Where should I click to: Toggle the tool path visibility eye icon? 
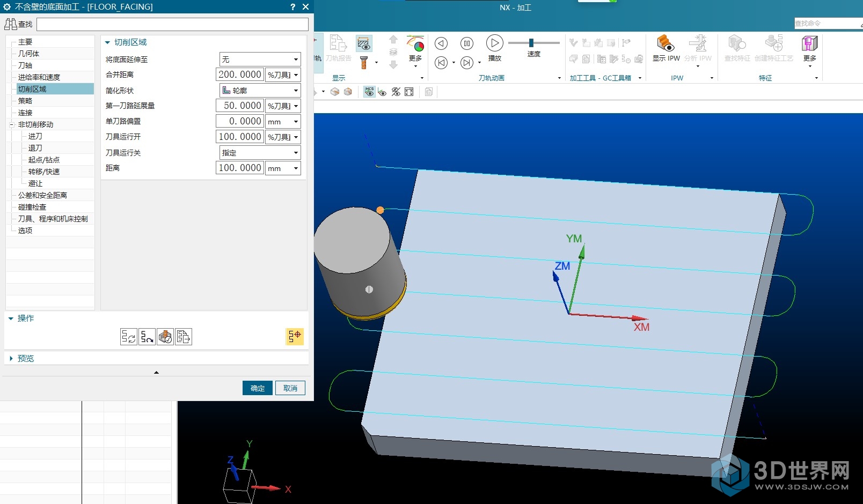pos(382,92)
